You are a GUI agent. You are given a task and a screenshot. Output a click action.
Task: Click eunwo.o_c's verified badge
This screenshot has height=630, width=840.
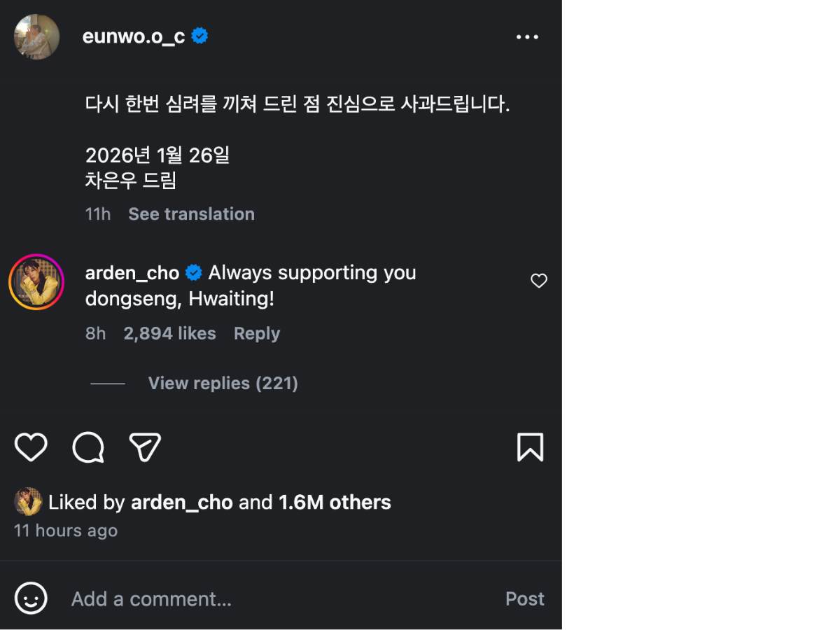point(199,36)
